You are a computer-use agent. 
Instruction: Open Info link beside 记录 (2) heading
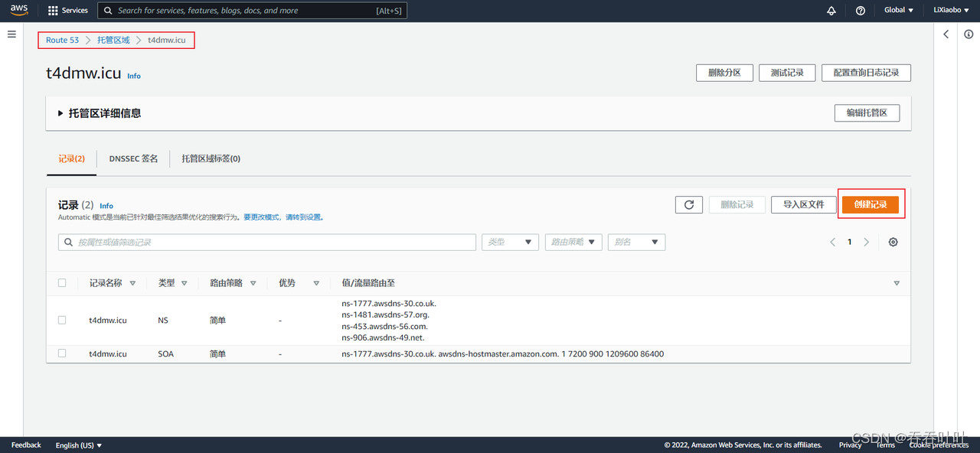point(106,206)
